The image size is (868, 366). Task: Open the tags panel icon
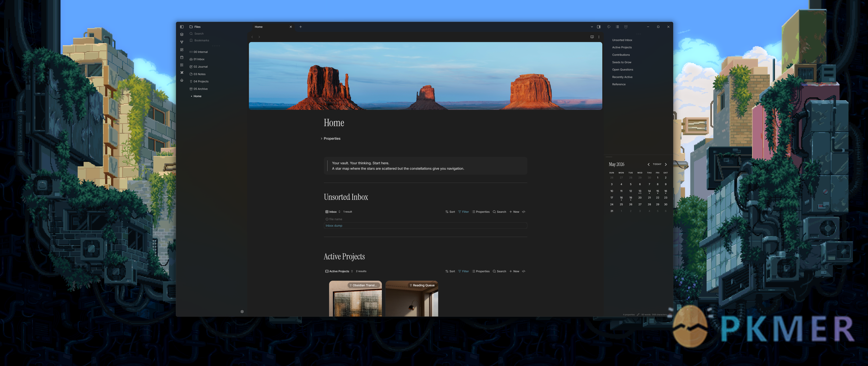click(x=609, y=27)
